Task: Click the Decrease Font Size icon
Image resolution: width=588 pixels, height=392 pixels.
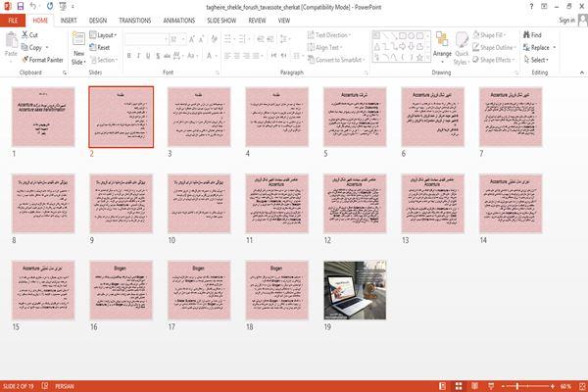Action: click(201, 39)
